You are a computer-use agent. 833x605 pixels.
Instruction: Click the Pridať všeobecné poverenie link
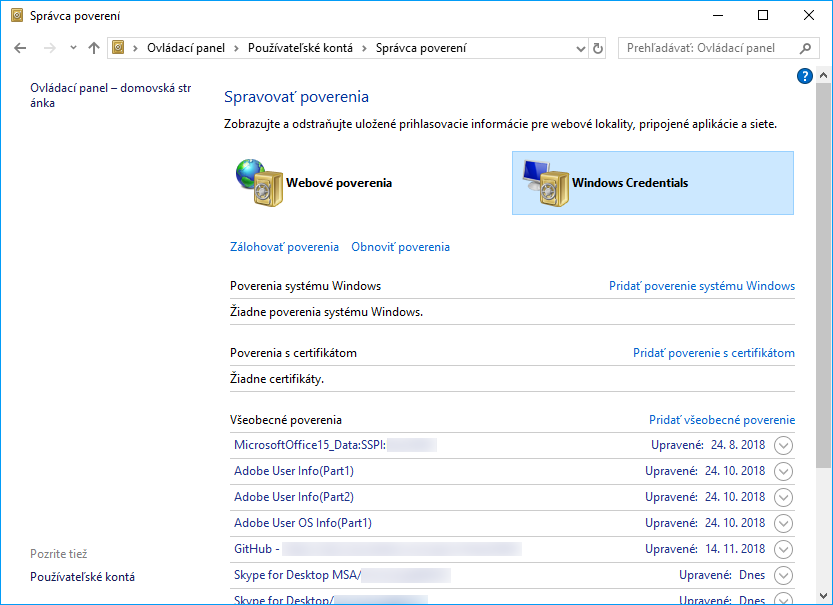pos(721,420)
